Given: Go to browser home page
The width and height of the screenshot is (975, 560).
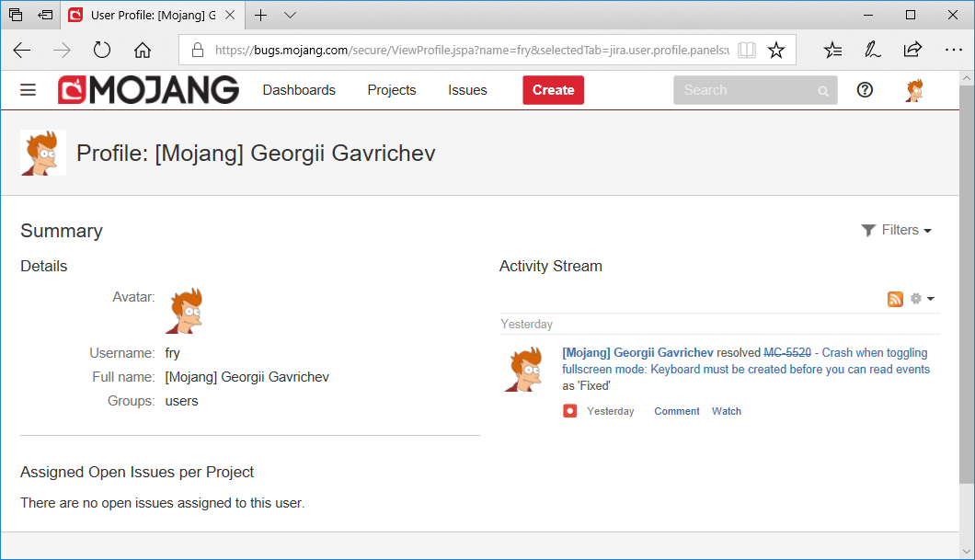Looking at the screenshot, I should coord(143,50).
